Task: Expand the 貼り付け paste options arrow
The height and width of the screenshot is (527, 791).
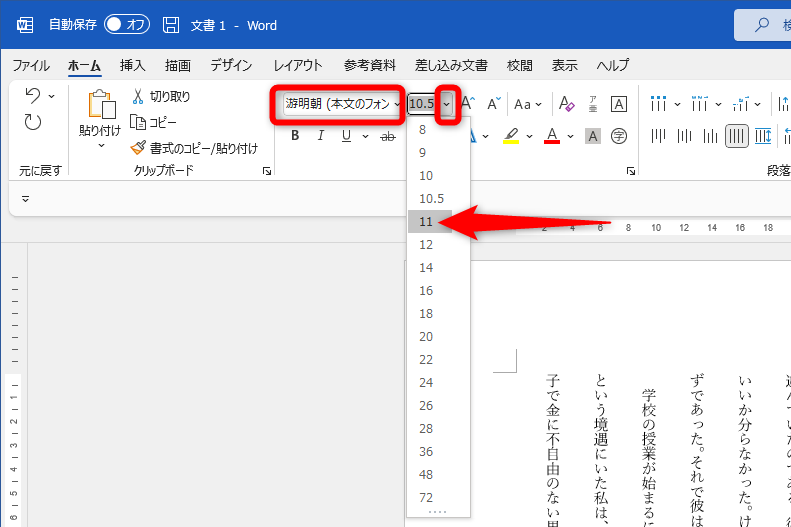Action: [x=101, y=145]
